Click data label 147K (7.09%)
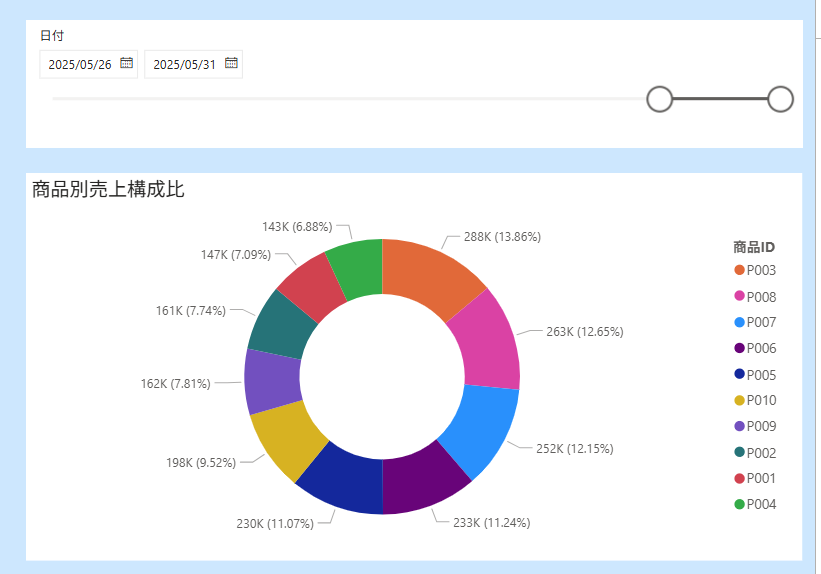The image size is (821, 574). 236,255
